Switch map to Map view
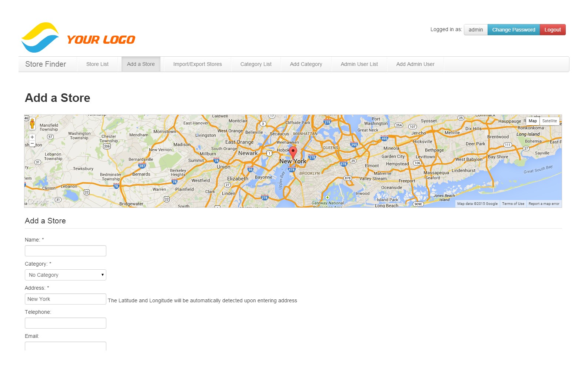588x369 pixels. click(x=533, y=121)
